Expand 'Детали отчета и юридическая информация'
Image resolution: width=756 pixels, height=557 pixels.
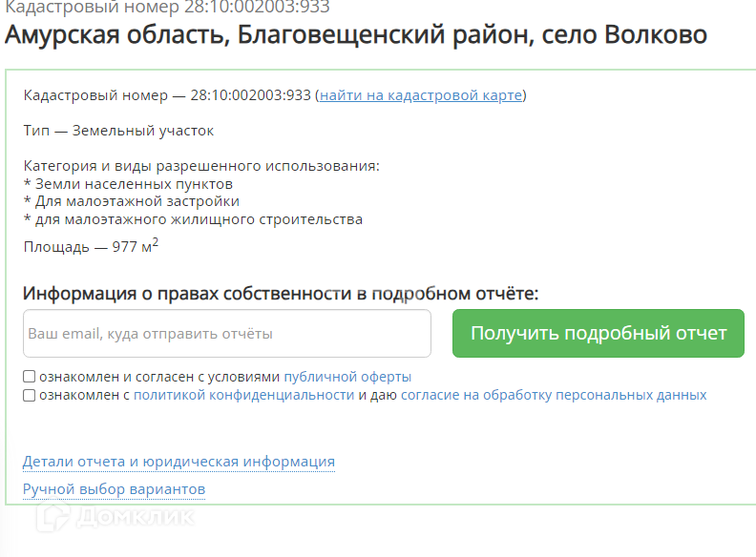click(x=178, y=462)
